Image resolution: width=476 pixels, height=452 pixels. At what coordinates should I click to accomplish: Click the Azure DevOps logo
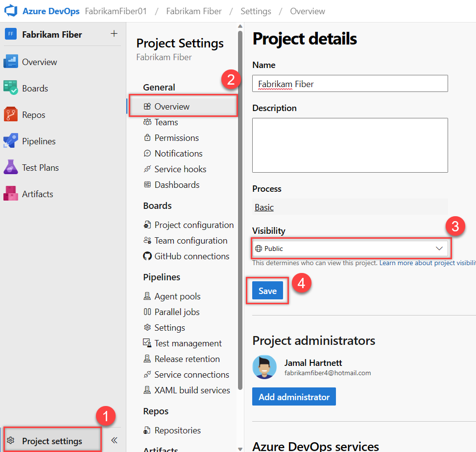point(11,11)
